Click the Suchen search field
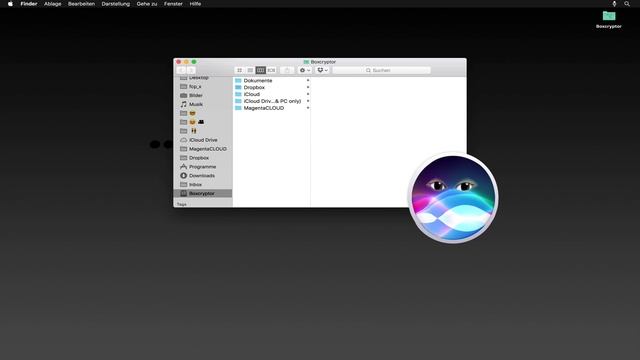Image resolution: width=640 pixels, height=360 pixels. pos(381,70)
